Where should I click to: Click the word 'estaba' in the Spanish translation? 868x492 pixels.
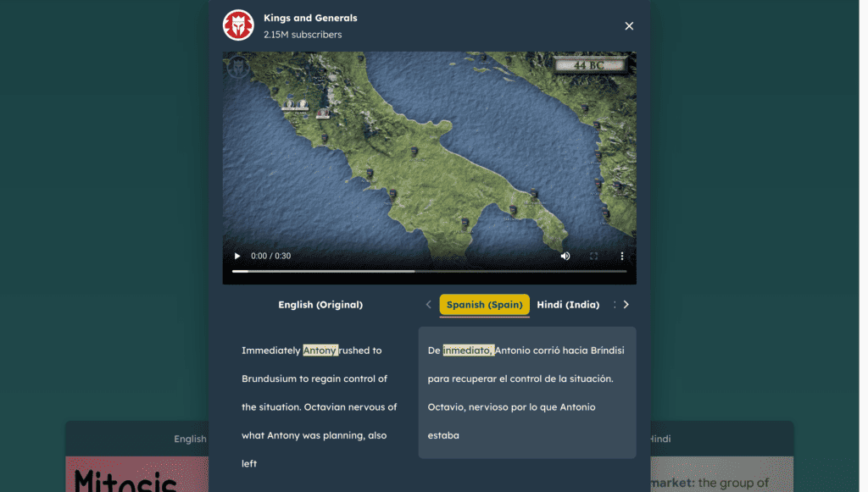click(x=443, y=435)
